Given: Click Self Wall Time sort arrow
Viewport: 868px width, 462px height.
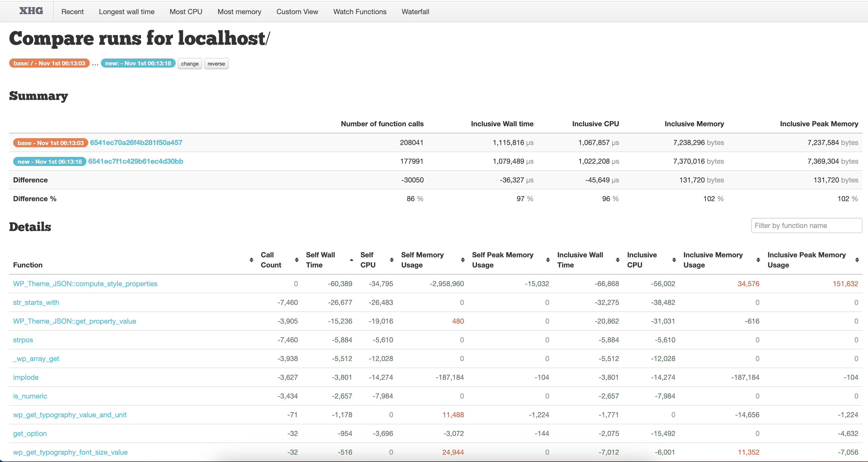Looking at the screenshot, I should [351, 260].
